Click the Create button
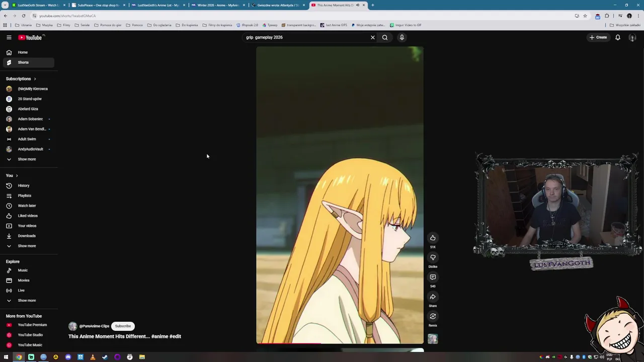Screen dimensions: 644x362 [x=599, y=37]
